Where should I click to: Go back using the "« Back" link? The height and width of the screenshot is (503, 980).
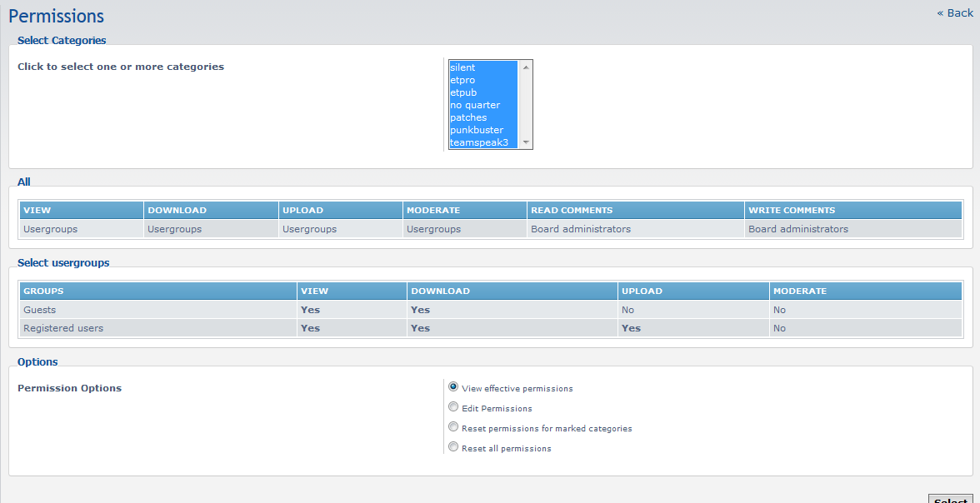click(x=954, y=12)
